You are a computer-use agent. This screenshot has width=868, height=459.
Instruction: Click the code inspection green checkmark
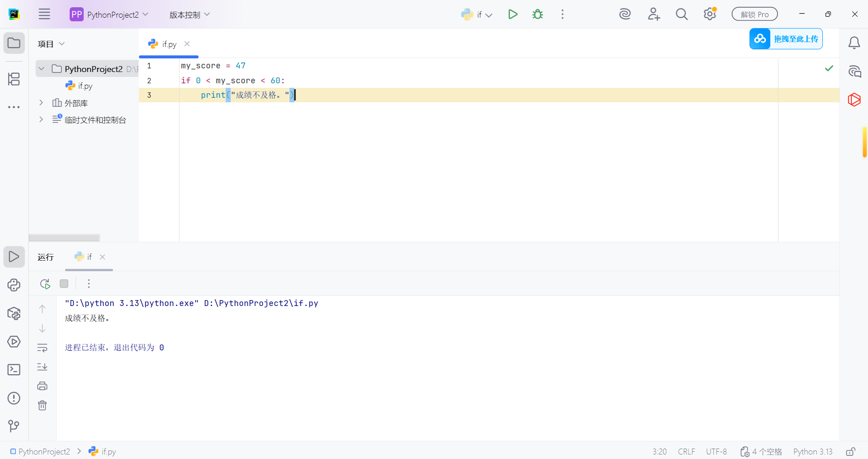coord(829,68)
